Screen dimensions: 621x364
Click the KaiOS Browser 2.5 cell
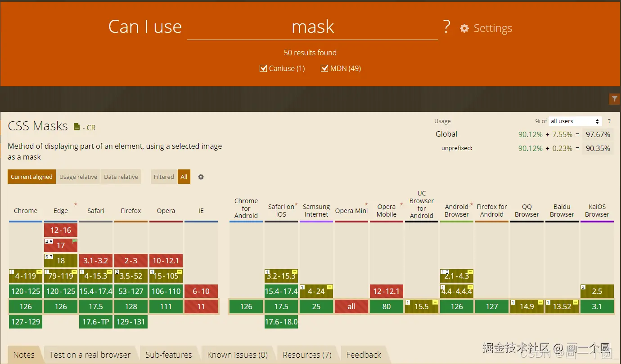tap(597, 291)
